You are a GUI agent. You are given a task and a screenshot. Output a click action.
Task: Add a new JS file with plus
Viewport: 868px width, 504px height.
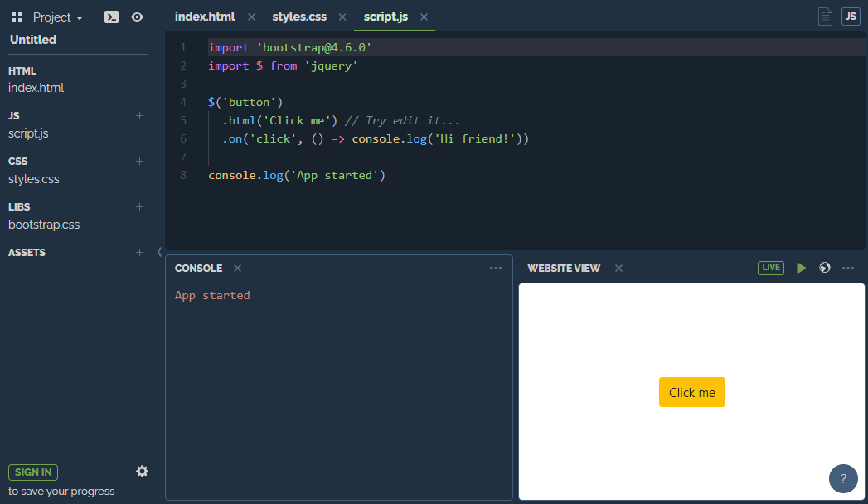pos(139,115)
